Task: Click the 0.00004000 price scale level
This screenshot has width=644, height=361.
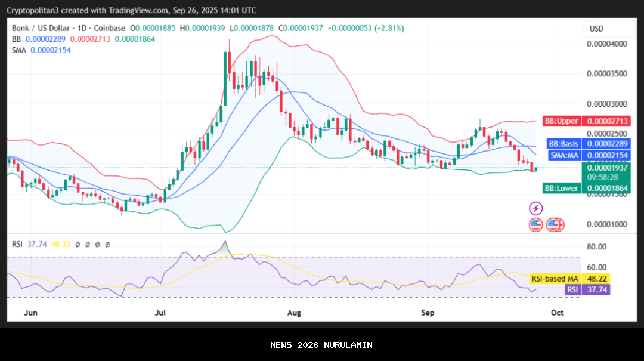Action: pyautogui.click(x=606, y=44)
